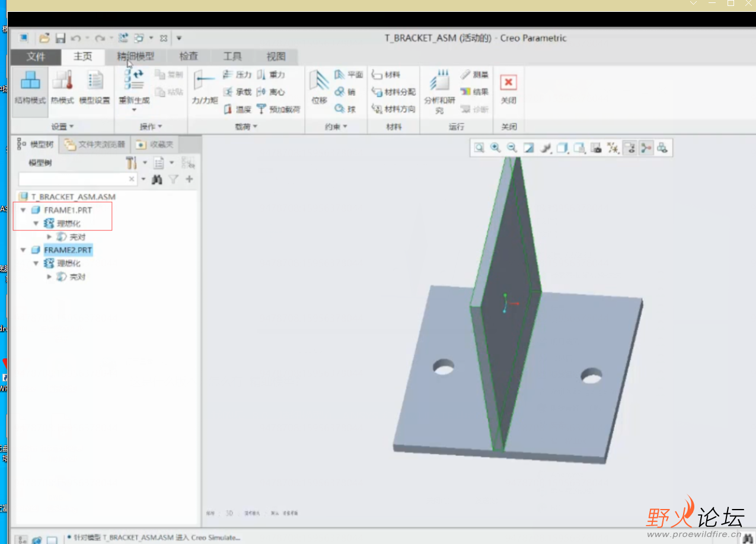Screen dimensions: 756x544
Task: Toggle datum display filters icon
Action: pos(613,148)
